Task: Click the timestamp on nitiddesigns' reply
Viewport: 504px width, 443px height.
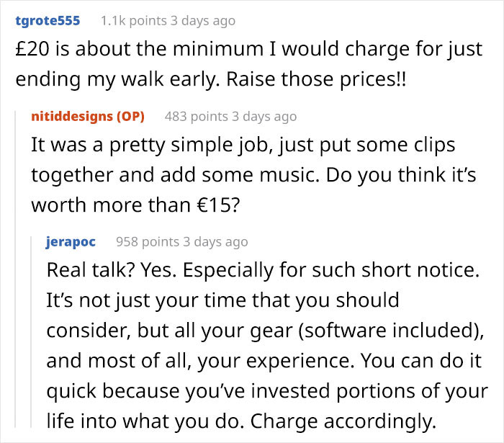Action: point(264,116)
